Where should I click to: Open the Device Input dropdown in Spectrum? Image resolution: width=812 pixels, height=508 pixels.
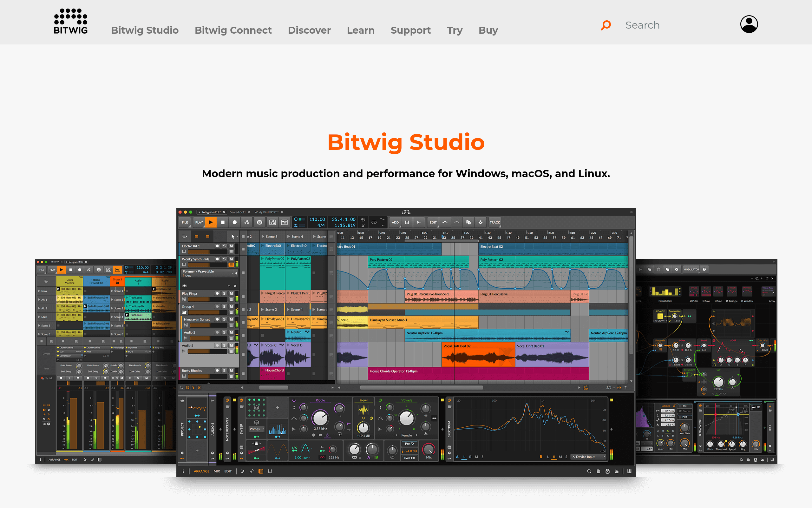tap(589, 457)
